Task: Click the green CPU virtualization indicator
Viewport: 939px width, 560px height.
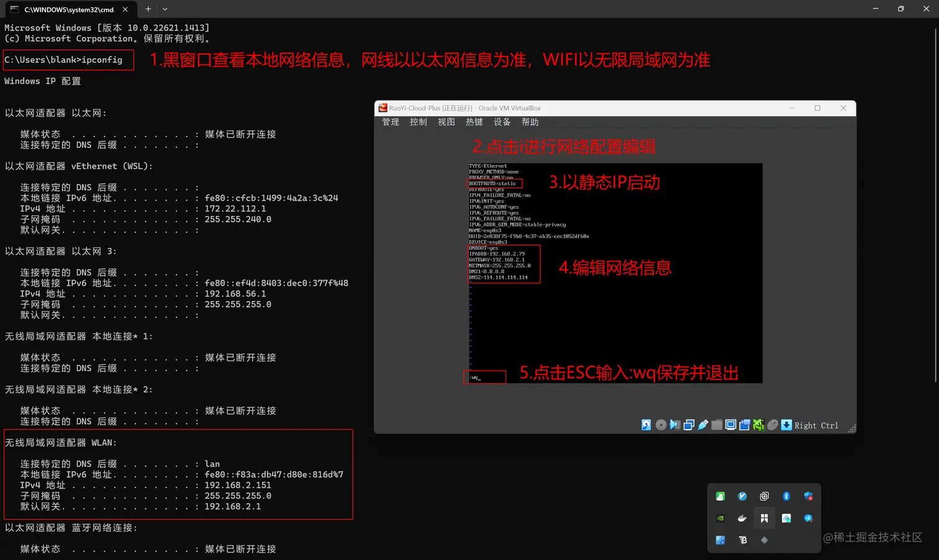Action: coord(759,425)
